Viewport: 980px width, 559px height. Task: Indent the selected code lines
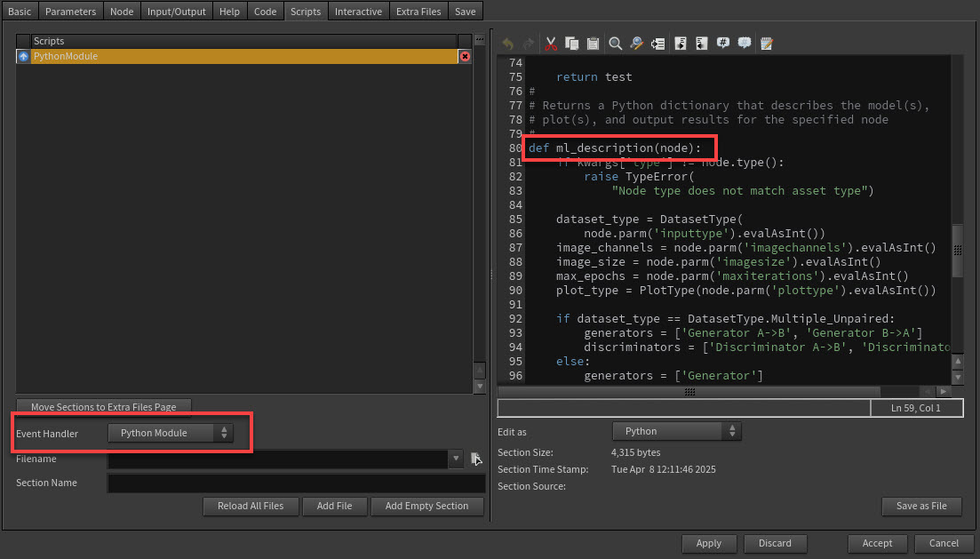click(681, 44)
